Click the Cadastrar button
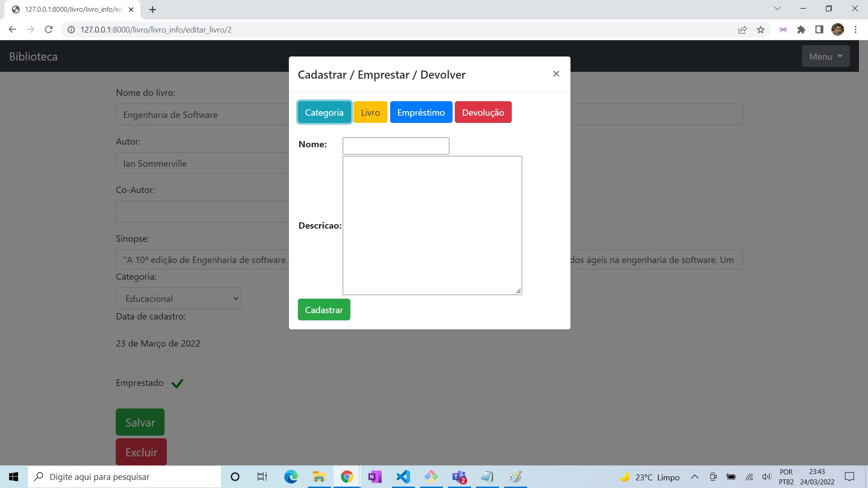 click(x=324, y=310)
